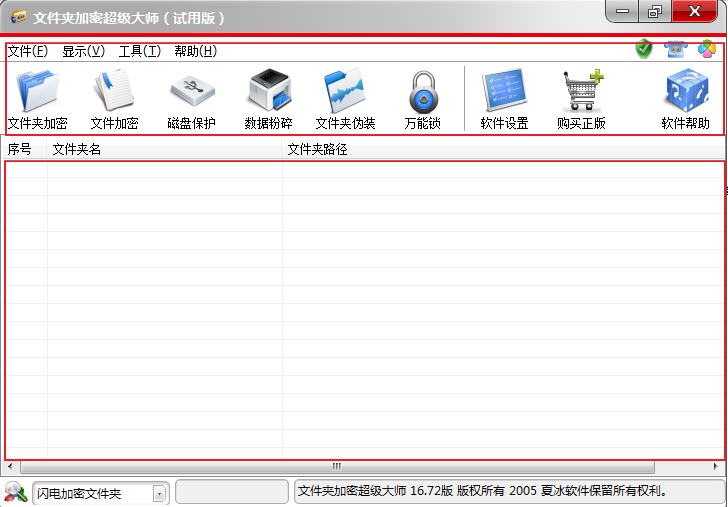This screenshot has height=507, width=728.
Task: Launch 数据粉碎 data shredder
Action: (x=268, y=100)
